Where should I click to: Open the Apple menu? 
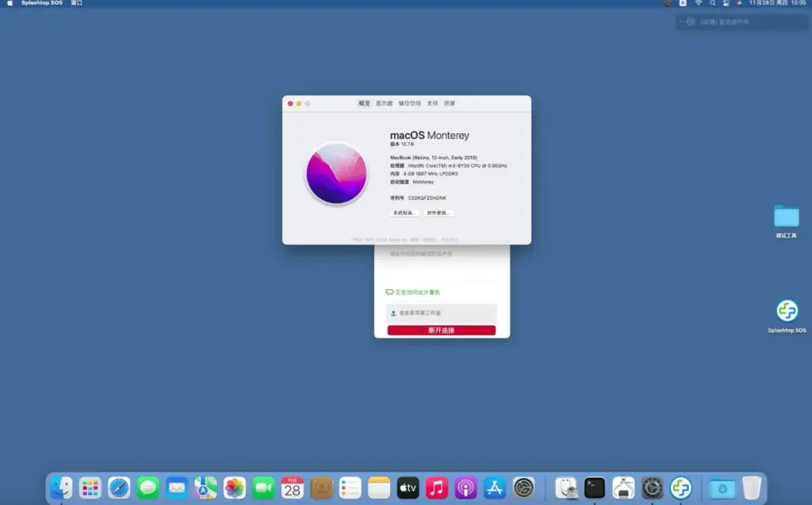click(x=10, y=3)
